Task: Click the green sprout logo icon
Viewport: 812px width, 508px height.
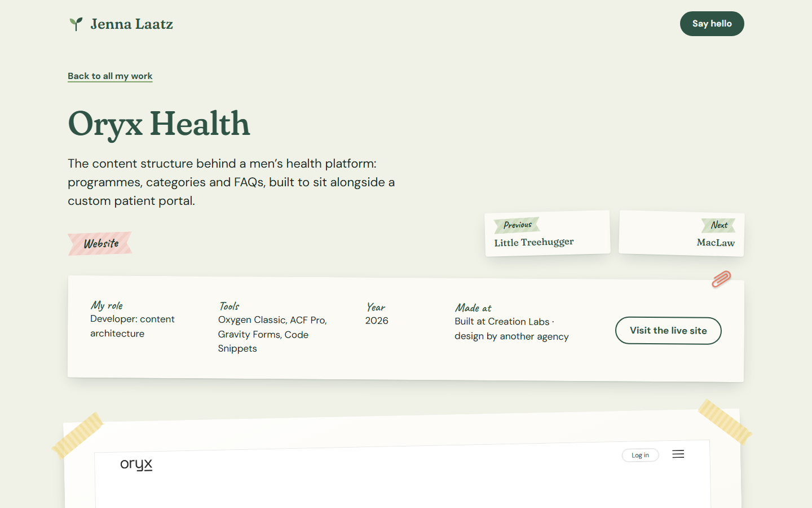Action: coord(76,24)
